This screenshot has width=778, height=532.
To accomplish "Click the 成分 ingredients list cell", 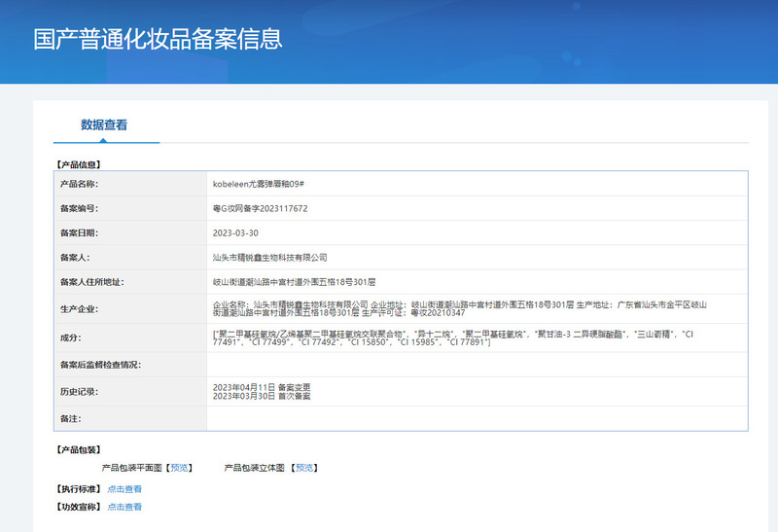I will click(477, 337).
